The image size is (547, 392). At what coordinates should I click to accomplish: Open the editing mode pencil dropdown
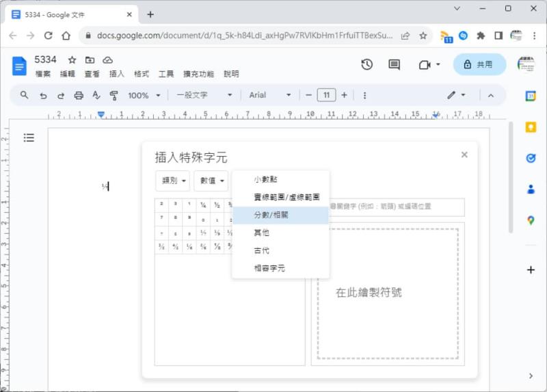(x=456, y=95)
